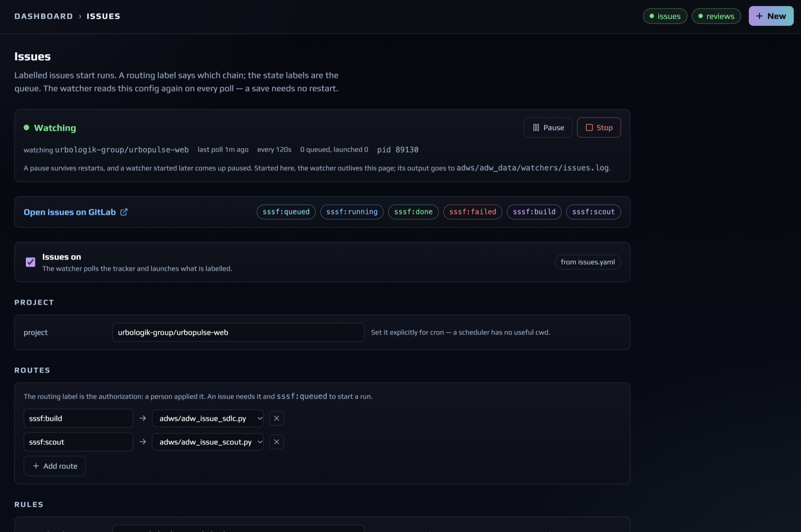Click urbologik-group/urbopulse-web in watcher status line
Viewport: 801px width, 532px height.
click(x=121, y=150)
